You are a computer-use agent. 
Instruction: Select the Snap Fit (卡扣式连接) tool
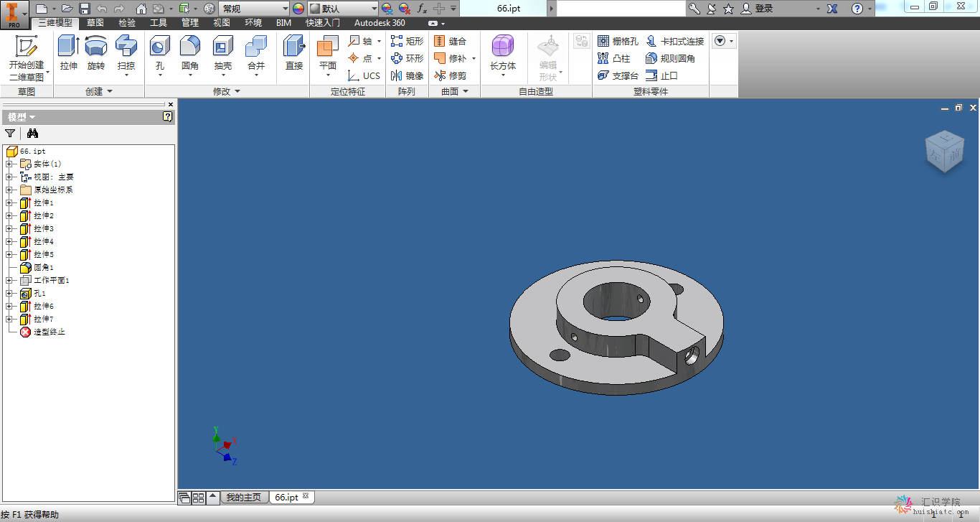pyautogui.click(x=675, y=41)
